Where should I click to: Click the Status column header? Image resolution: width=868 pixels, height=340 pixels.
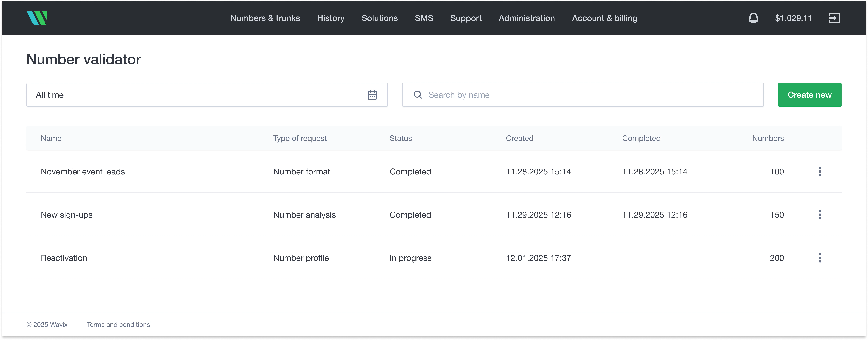[401, 138]
